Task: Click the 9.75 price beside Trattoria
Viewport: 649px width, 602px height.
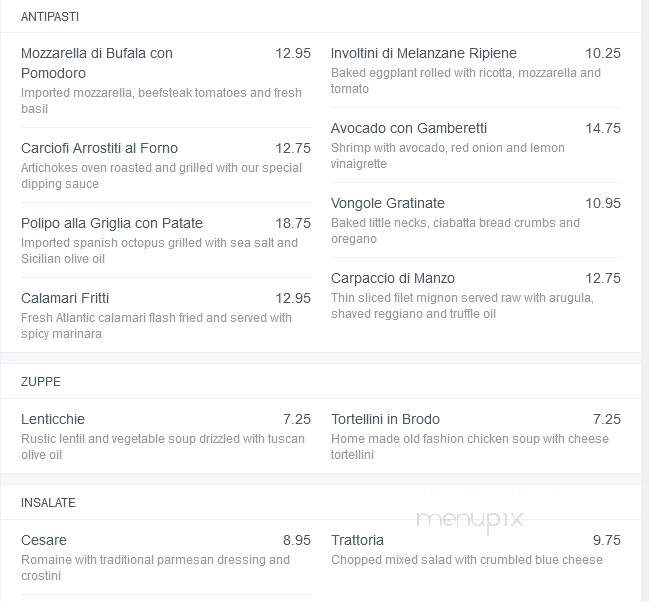Action: [606, 540]
